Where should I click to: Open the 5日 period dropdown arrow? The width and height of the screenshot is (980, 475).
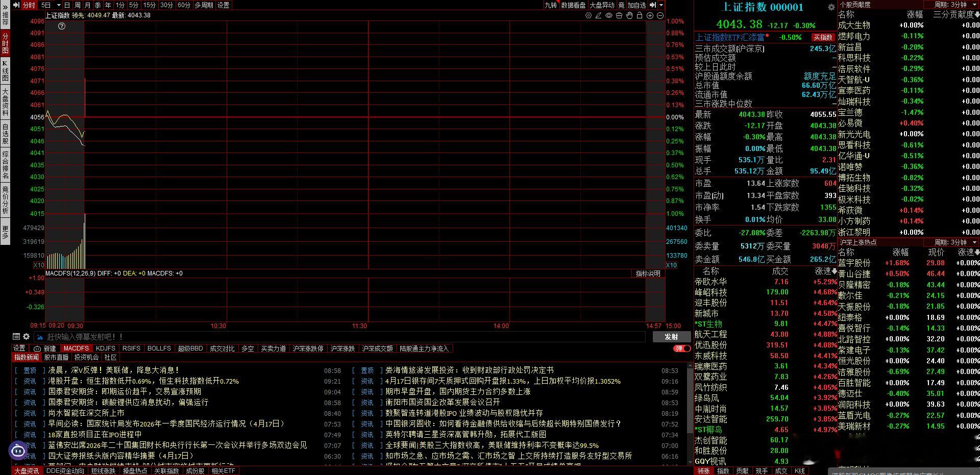pyautogui.click(x=59, y=5)
